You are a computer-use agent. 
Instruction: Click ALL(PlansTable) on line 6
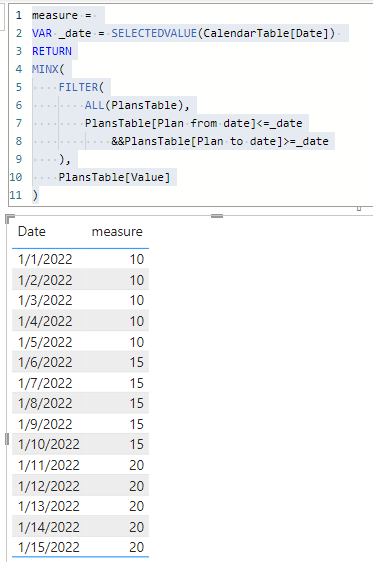(134, 105)
